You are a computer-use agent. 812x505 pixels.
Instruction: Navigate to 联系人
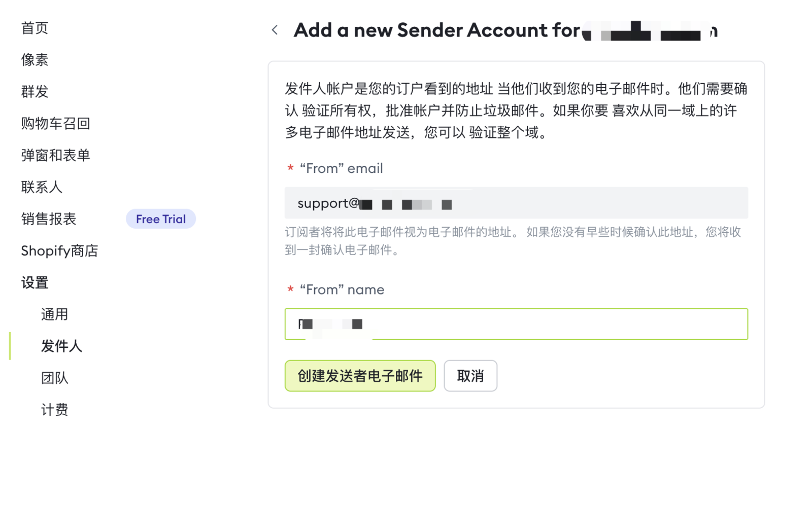tap(42, 187)
